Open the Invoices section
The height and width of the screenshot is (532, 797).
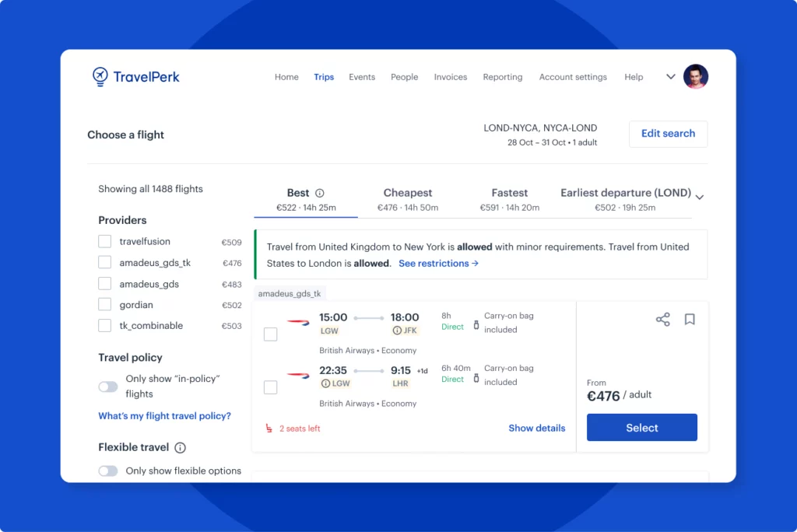tap(450, 77)
